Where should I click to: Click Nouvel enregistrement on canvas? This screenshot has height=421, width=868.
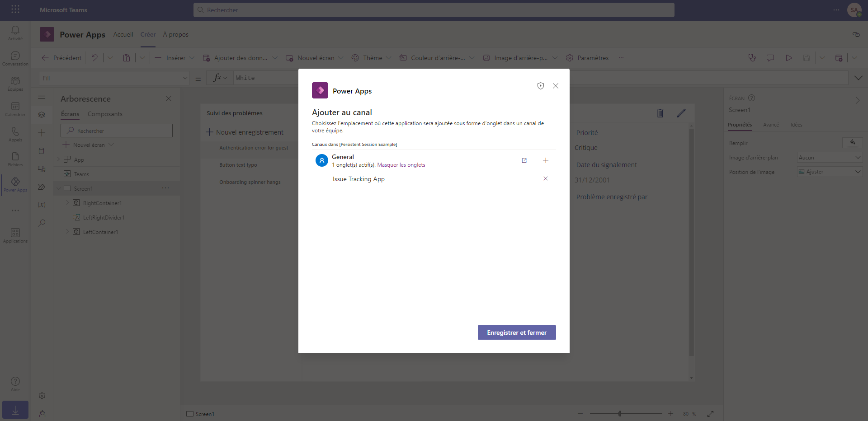tap(245, 132)
